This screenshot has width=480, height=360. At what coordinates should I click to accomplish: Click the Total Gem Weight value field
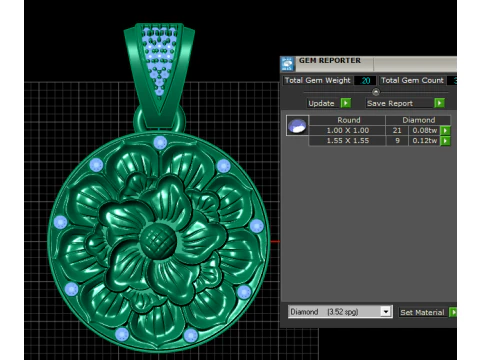(x=365, y=80)
